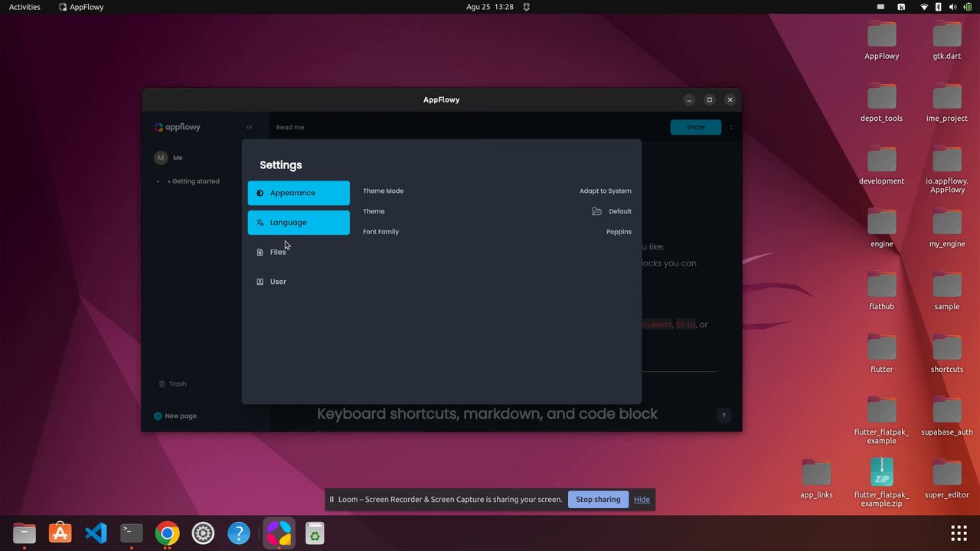Screen dimensions: 980x551
Task: Open the User settings tab
Action: point(299,282)
